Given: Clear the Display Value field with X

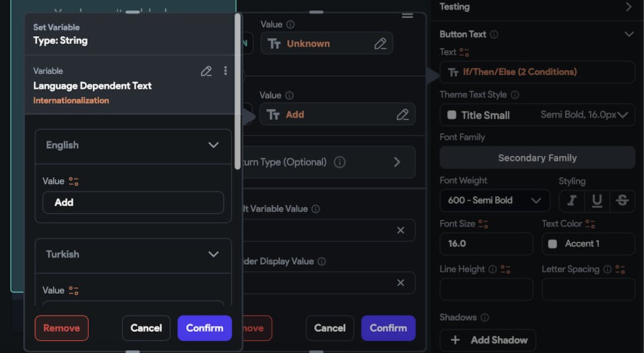Looking at the screenshot, I should coord(401,283).
